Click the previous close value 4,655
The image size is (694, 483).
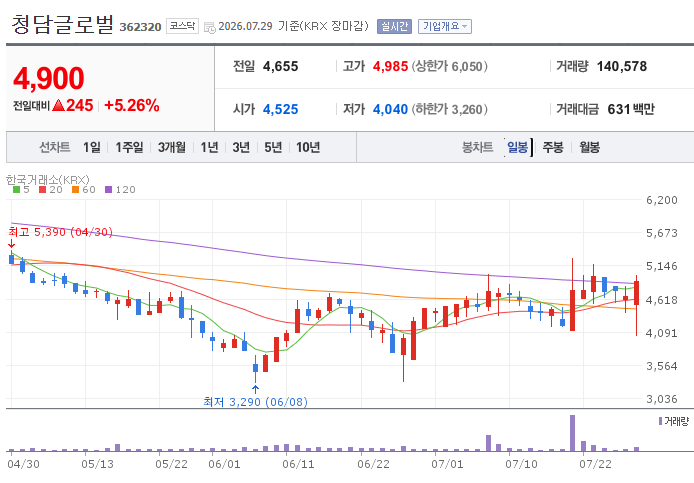pos(281,66)
